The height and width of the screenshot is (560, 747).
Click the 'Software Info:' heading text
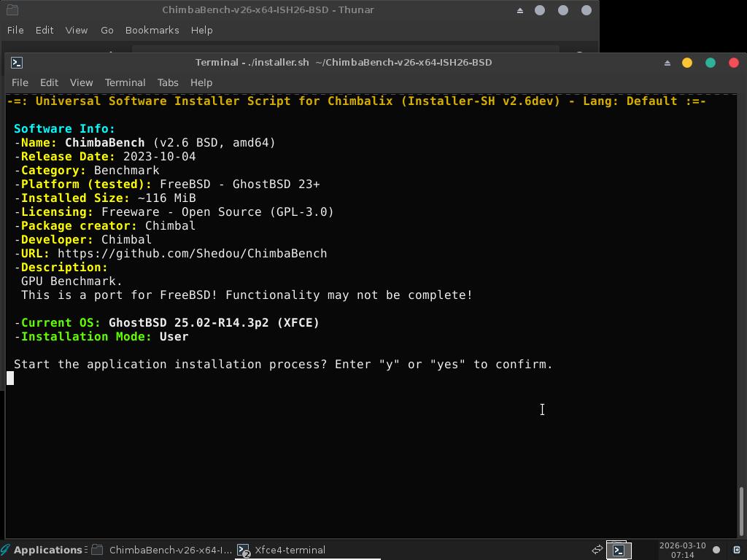(x=64, y=128)
